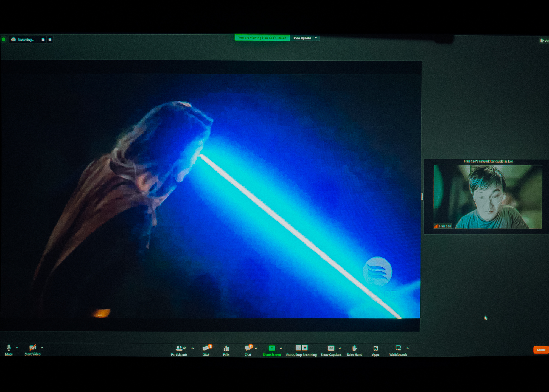Click the participant count 61

coord(185,348)
